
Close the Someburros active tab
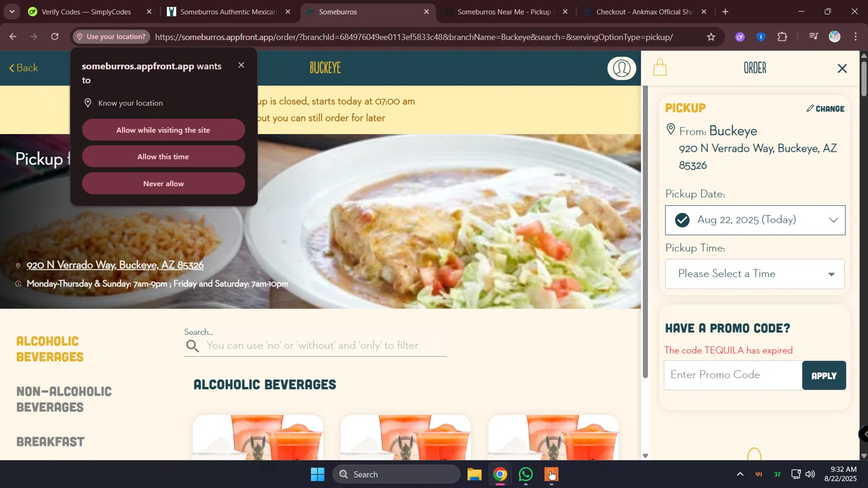tap(426, 12)
